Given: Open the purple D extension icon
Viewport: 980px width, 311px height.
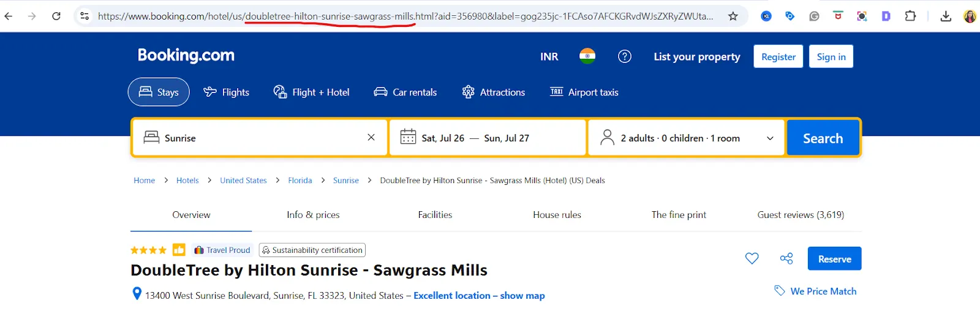Looking at the screenshot, I should [886, 17].
